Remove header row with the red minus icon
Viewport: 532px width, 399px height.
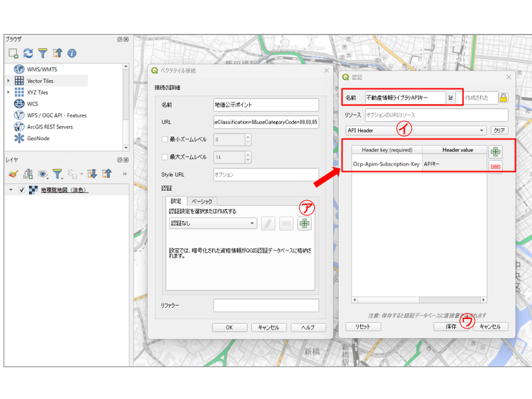coord(495,166)
